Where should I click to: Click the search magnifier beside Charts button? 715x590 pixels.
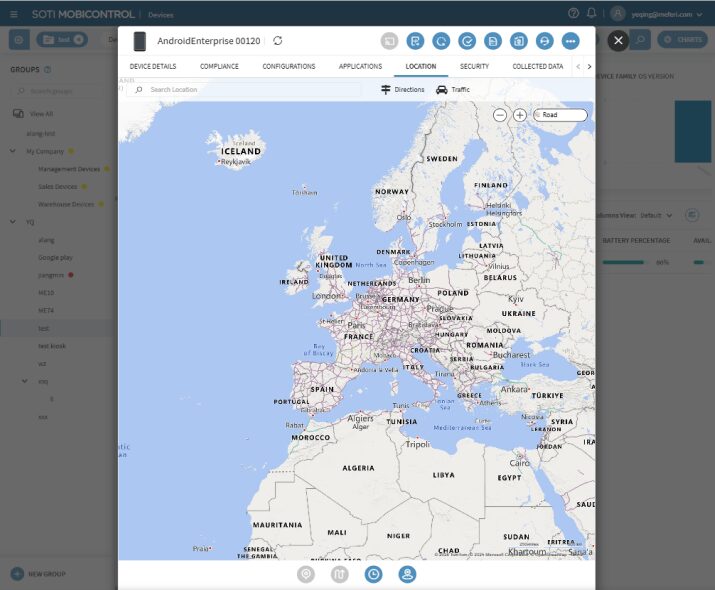[641, 40]
